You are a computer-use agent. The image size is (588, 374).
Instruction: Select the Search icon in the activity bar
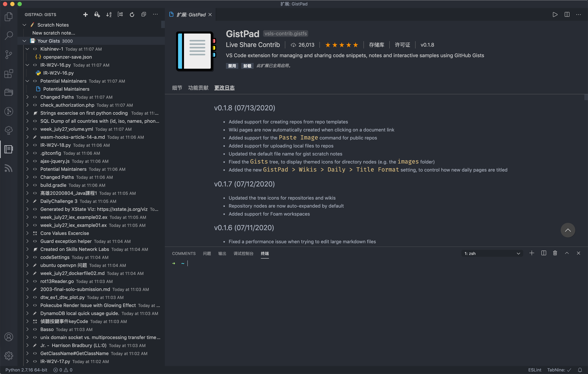pyautogui.click(x=9, y=36)
